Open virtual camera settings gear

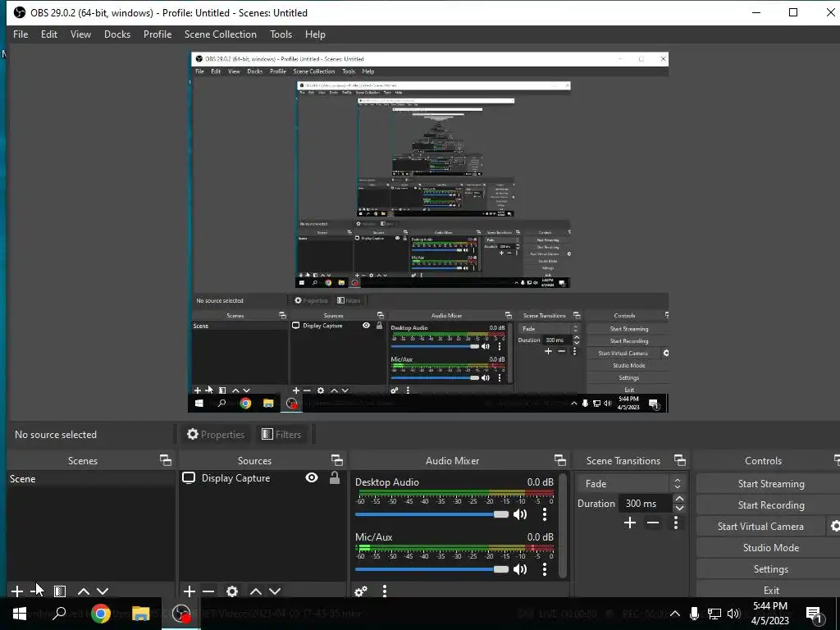pyautogui.click(x=834, y=526)
